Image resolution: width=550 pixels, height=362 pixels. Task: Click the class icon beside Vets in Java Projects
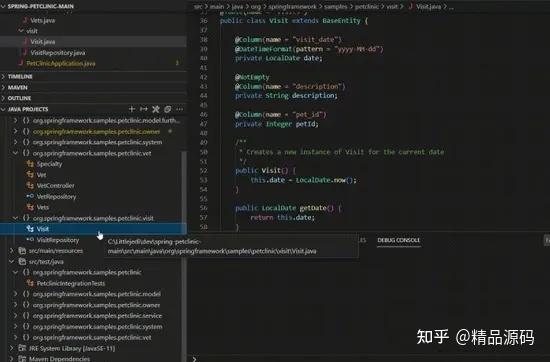[31, 207]
